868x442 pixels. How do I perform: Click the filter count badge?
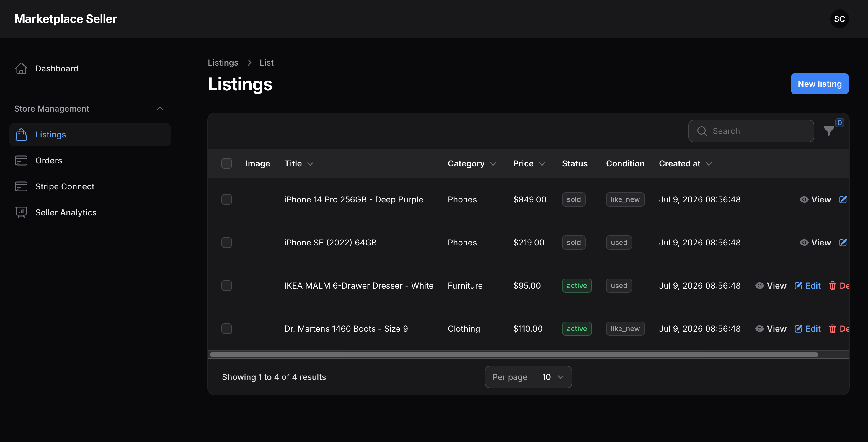pos(839,122)
